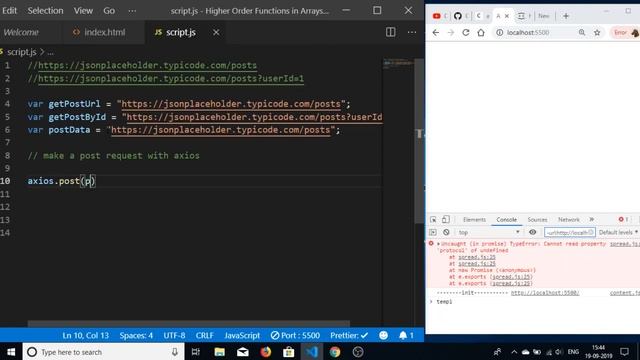The image size is (640, 360).
Task: Expand the hidden menus ellipsis in title bar
Action: (132, 11)
